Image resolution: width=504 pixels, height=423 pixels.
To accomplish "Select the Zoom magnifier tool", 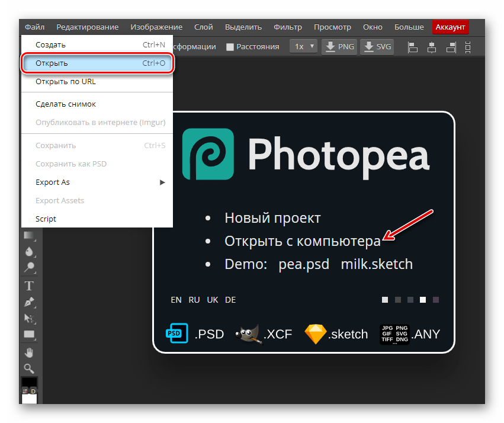I will tap(29, 368).
